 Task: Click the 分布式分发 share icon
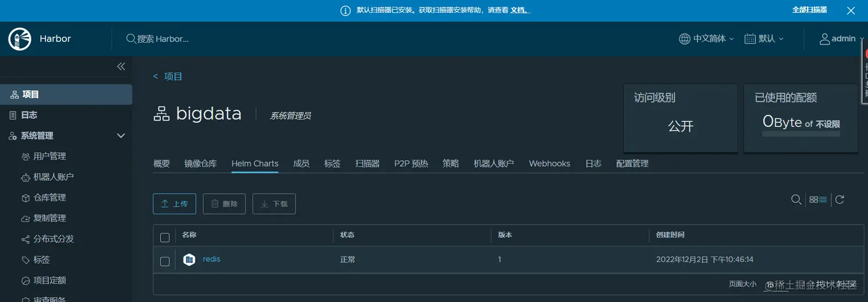[25, 239]
